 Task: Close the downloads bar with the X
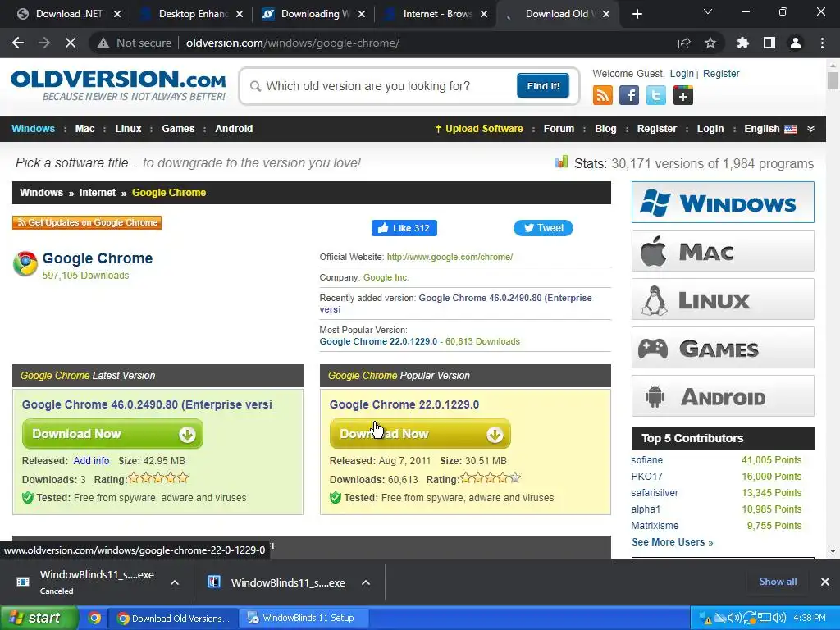pyautogui.click(x=825, y=582)
